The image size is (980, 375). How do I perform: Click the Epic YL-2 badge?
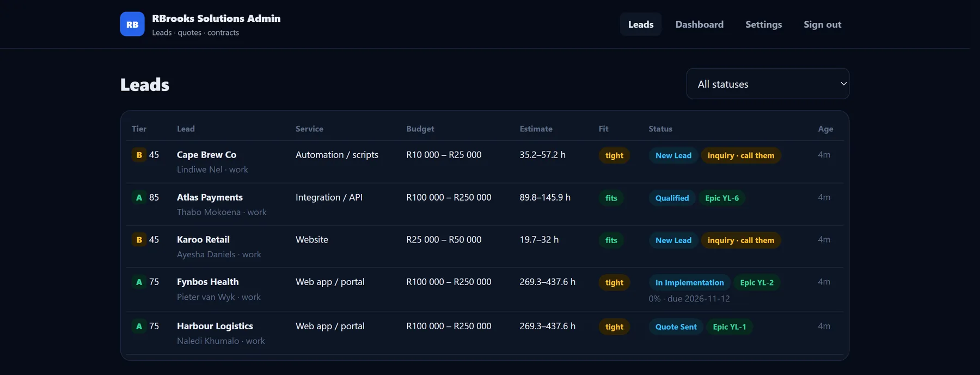click(x=757, y=282)
